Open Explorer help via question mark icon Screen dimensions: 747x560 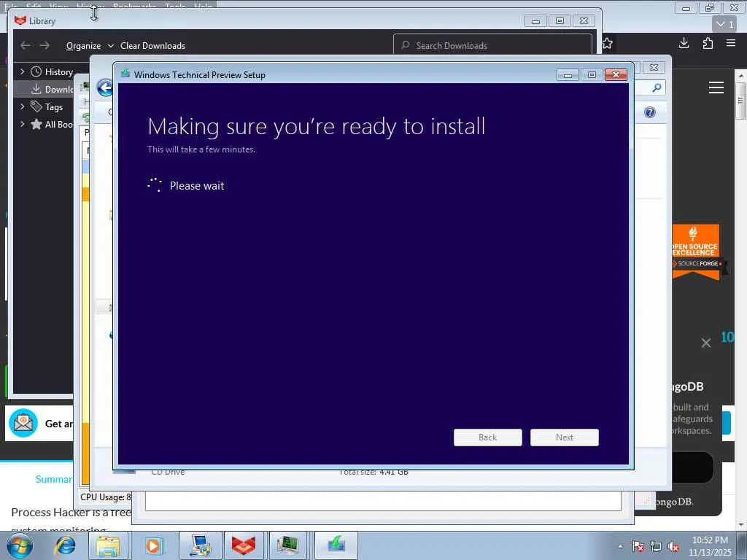(650, 112)
